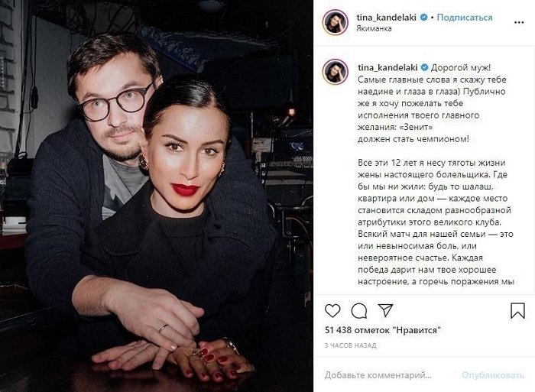Save post with the bookmark icon
Image resolution: width=535 pixels, height=392 pixels.
(517, 311)
